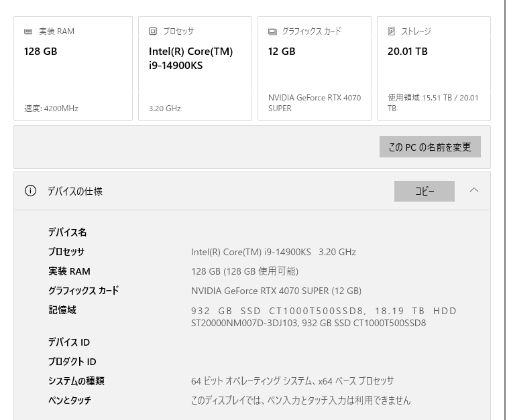Click the graphics card icon
The width and height of the screenshot is (507, 420).
coord(272,31)
